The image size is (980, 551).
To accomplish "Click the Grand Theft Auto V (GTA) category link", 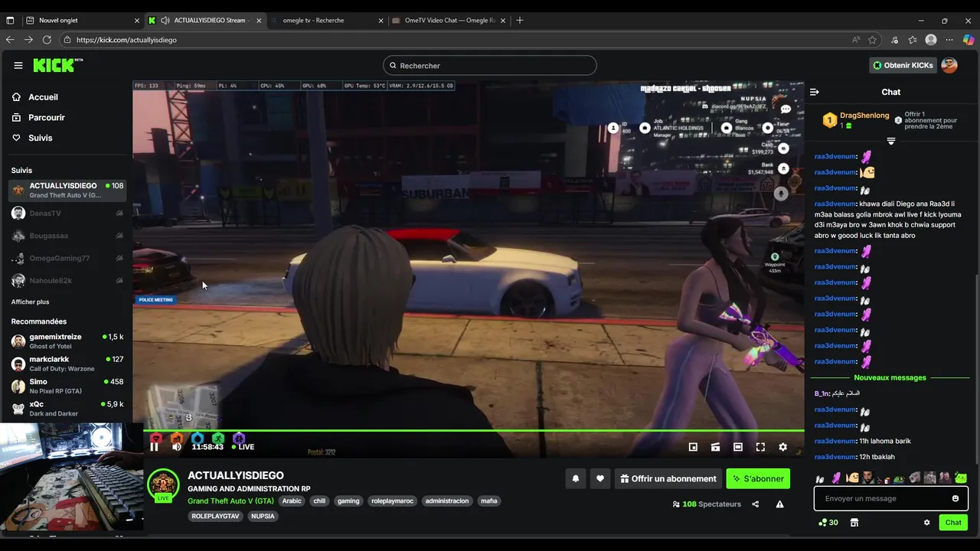I will pos(230,501).
